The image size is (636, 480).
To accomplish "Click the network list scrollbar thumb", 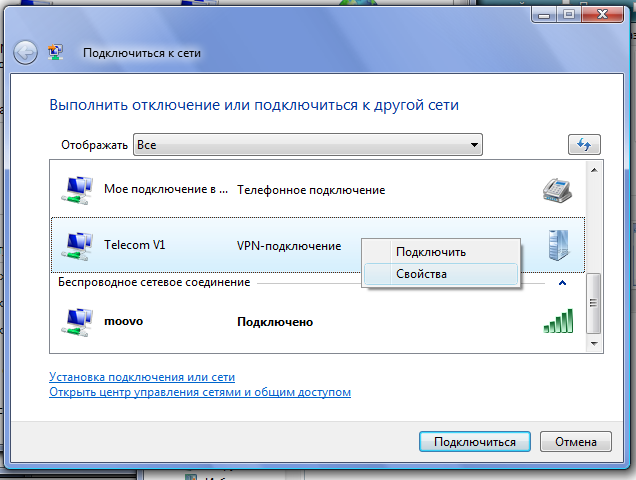I will click(594, 303).
